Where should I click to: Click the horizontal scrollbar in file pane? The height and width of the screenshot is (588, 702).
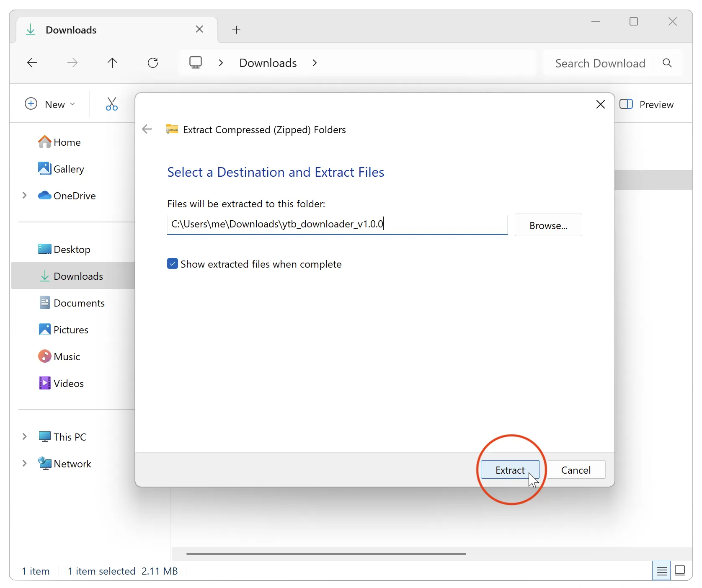click(x=326, y=554)
